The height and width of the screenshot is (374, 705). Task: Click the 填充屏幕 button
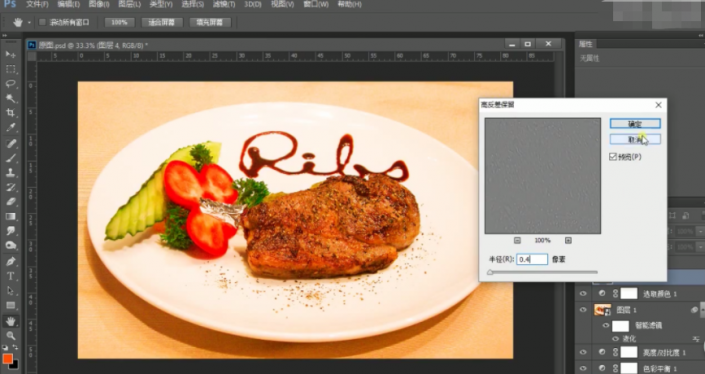(x=210, y=22)
